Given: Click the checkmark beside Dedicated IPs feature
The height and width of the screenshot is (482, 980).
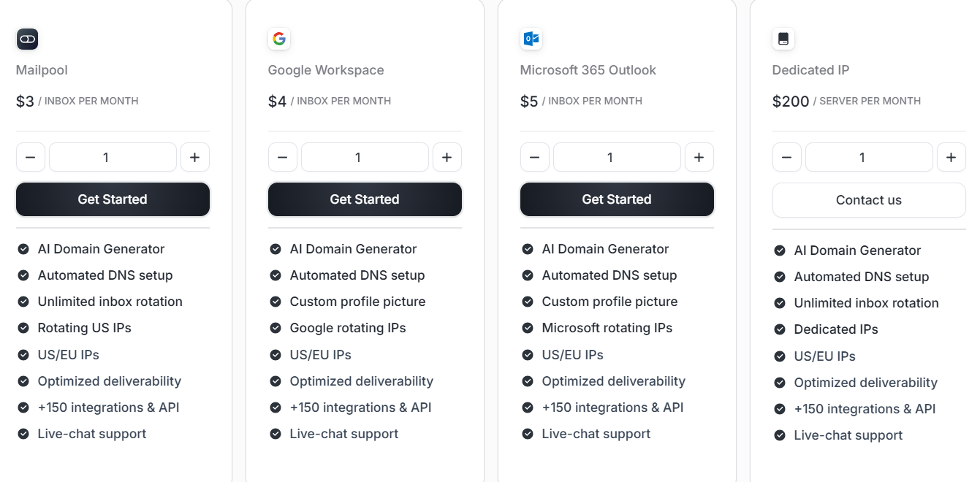Looking at the screenshot, I should click(x=779, y=329).
